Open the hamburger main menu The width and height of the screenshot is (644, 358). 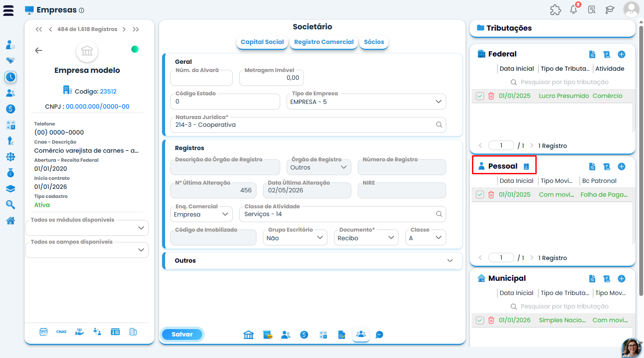coord(8,10)
